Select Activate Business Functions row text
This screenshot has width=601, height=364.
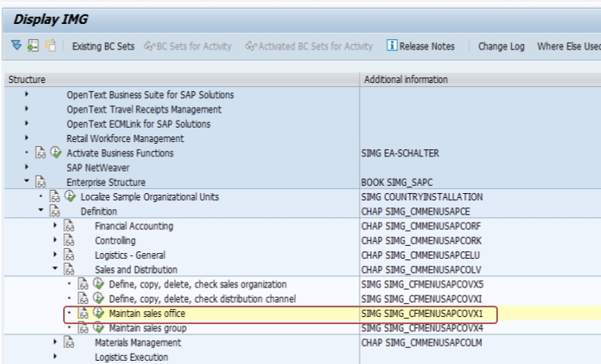click(120, 153)
